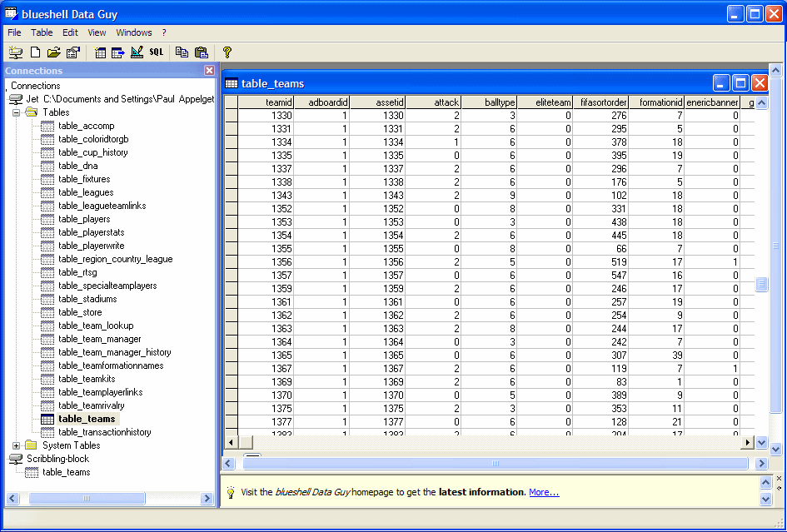Open the Windows menu
This screenshot has width=787, height=532.
click(x=134, y=32)
